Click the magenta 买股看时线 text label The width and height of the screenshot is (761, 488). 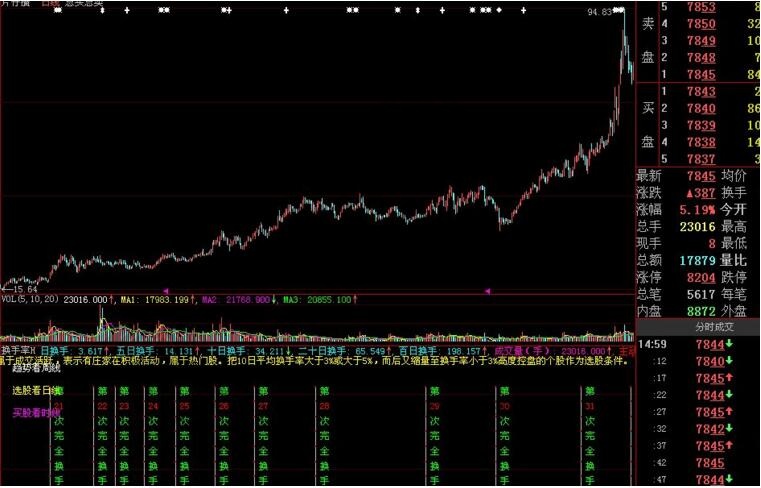[x=36, y=412]
